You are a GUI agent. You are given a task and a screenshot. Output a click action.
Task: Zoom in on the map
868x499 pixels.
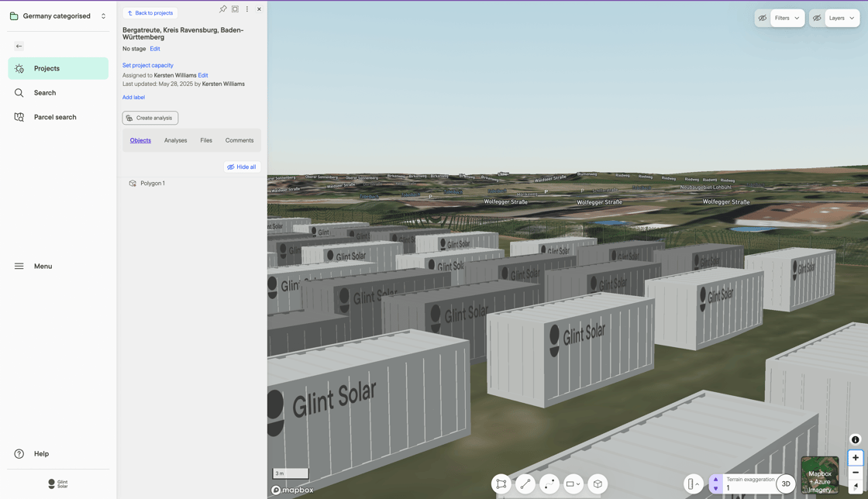click(856, 457)
